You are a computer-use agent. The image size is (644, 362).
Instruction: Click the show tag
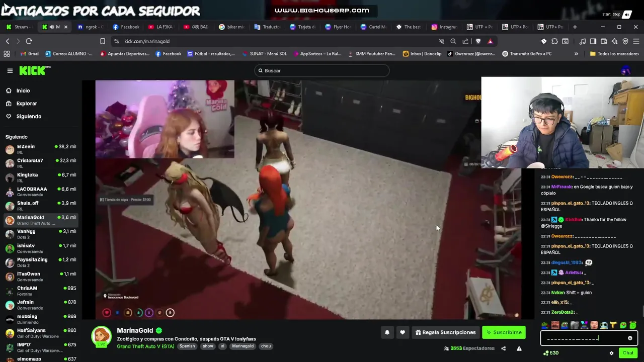208,346
